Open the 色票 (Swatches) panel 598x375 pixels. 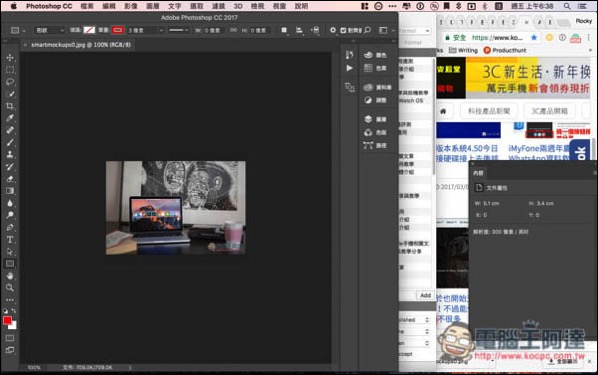pos(375,68)
